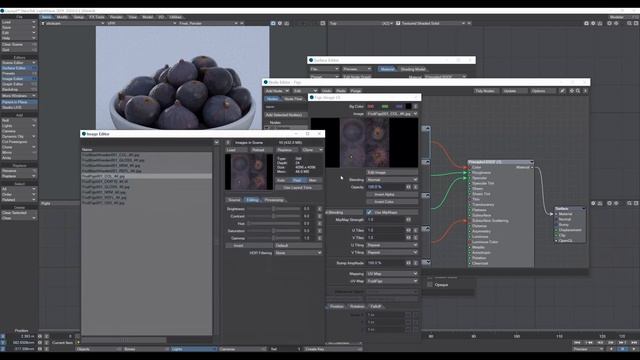Open HDR Filtering dropdown in Image Editor
This screenshot has height=360, width=640.
[x=298, y=253]
